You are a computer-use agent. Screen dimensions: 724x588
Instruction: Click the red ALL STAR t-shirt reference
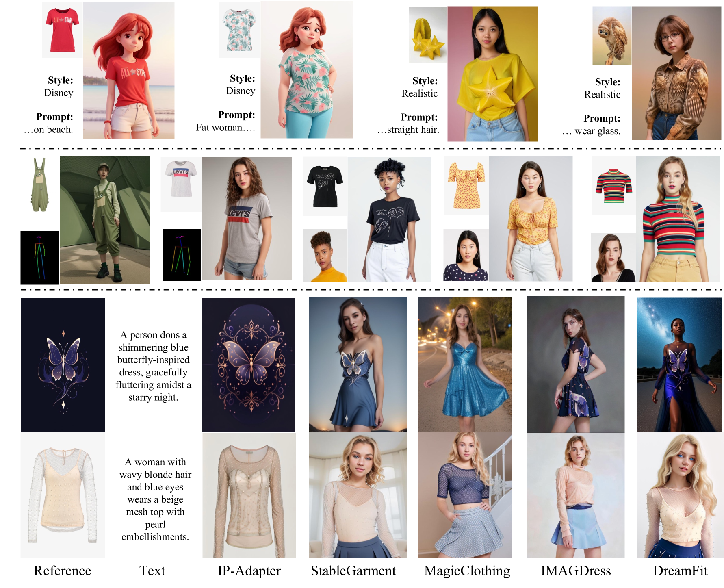63,30
